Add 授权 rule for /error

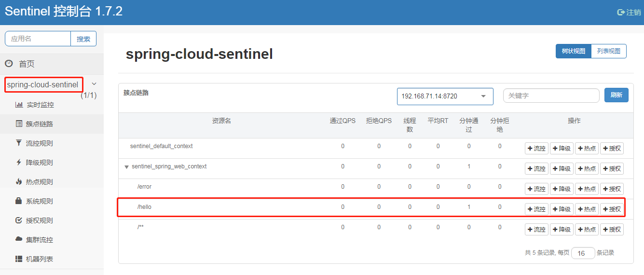(612, 189)
